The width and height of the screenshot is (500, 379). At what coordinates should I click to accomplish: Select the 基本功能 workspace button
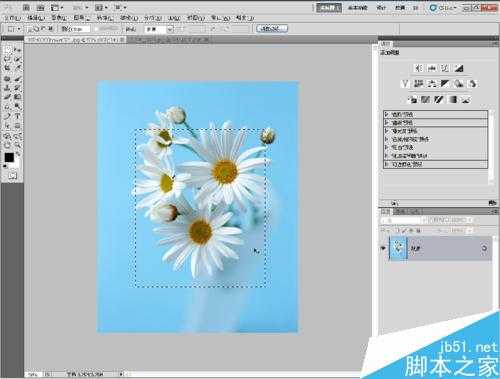point(357,8)
